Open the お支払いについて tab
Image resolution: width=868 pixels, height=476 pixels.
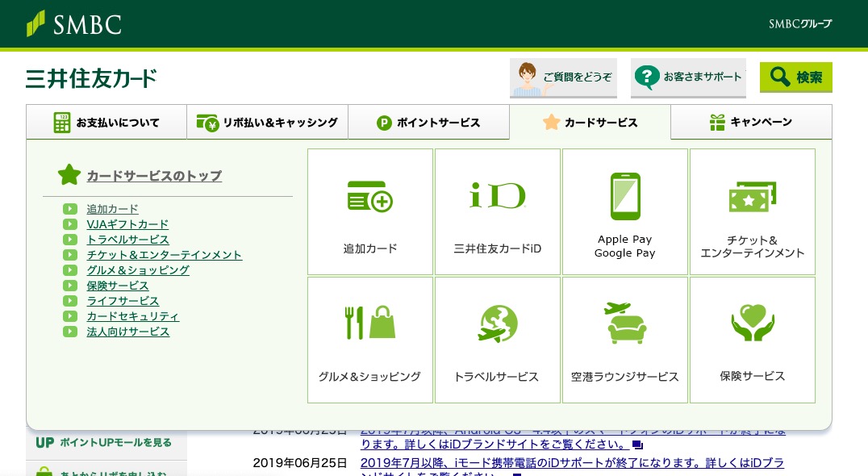click(106, 122)
